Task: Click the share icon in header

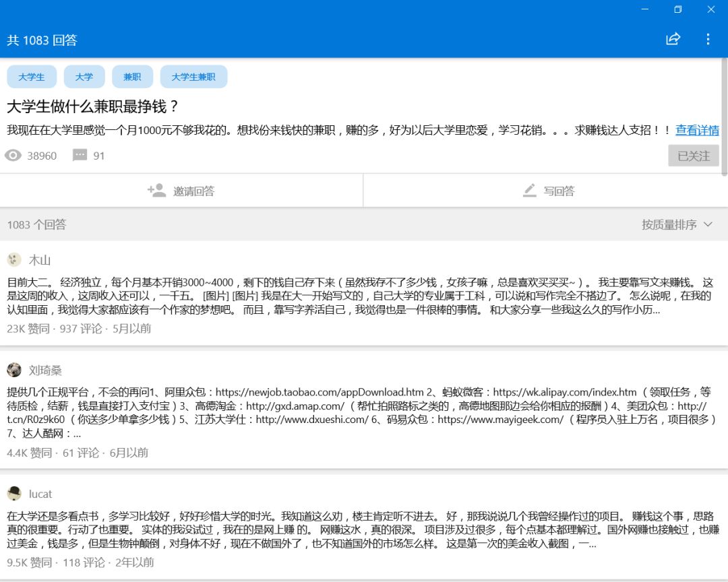Action: 673,39
